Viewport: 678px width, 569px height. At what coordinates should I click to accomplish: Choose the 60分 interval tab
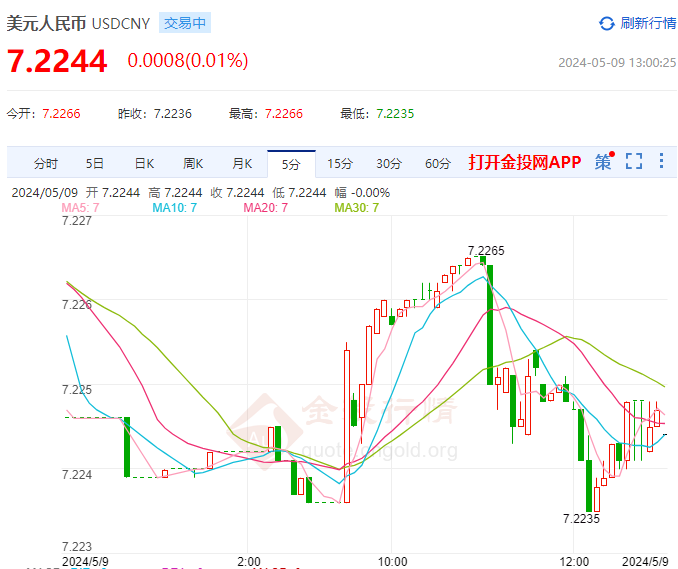437,163
